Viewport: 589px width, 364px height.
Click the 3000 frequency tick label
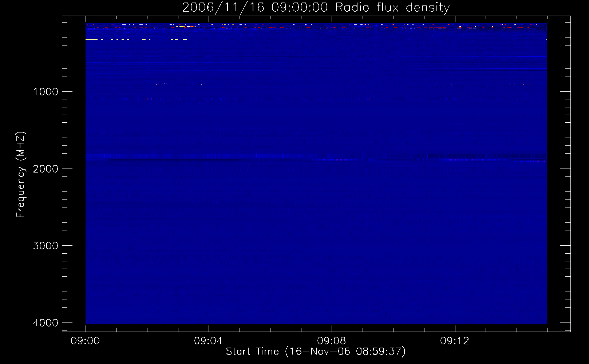pyautogui.click(x=46, y=246)
